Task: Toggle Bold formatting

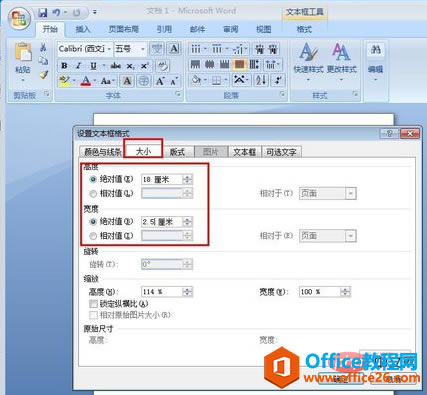Action: click(64, 66)
